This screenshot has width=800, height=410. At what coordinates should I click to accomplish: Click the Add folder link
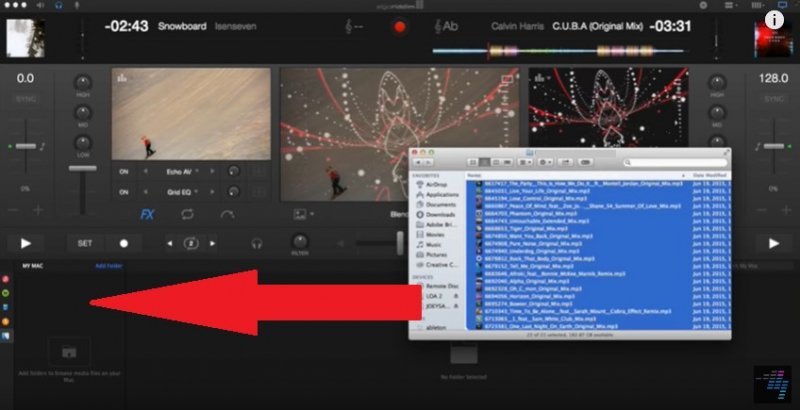[108, 267]
